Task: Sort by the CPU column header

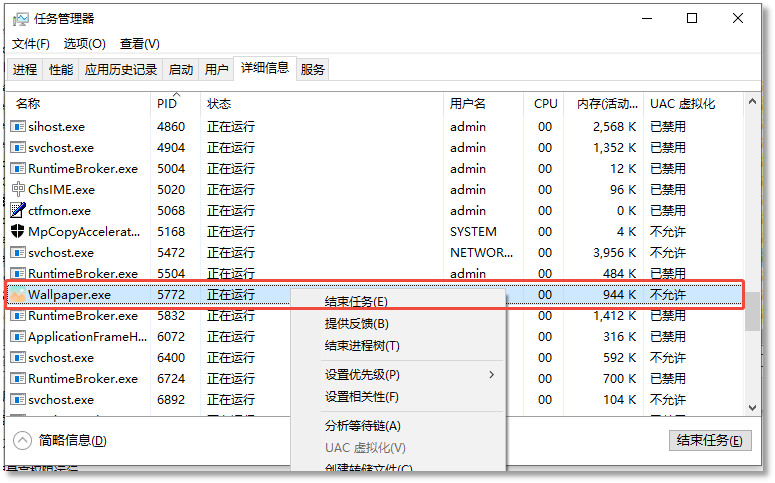Action: 546,104
